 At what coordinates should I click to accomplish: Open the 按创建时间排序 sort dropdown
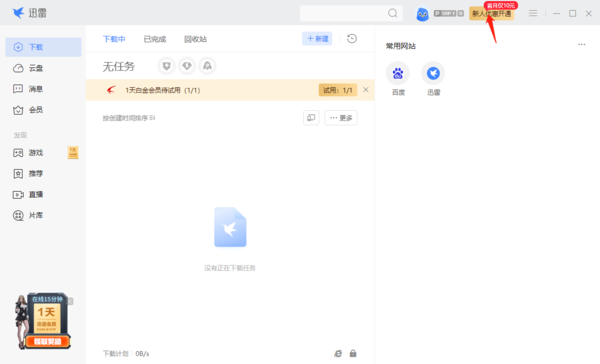129,118
